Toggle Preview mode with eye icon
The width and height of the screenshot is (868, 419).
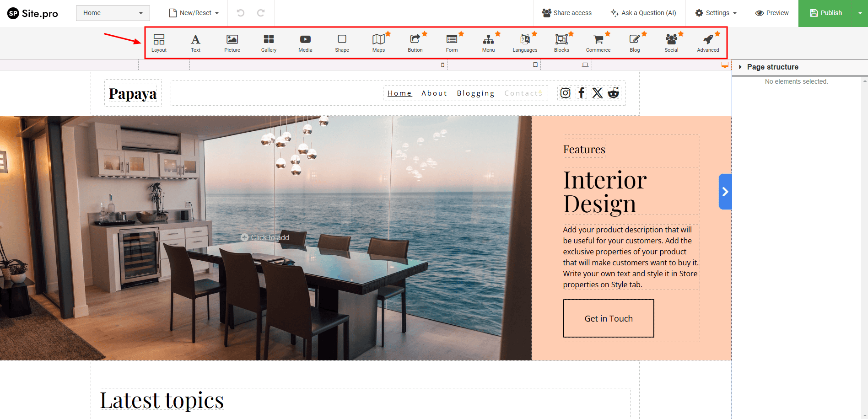[772, 13]
